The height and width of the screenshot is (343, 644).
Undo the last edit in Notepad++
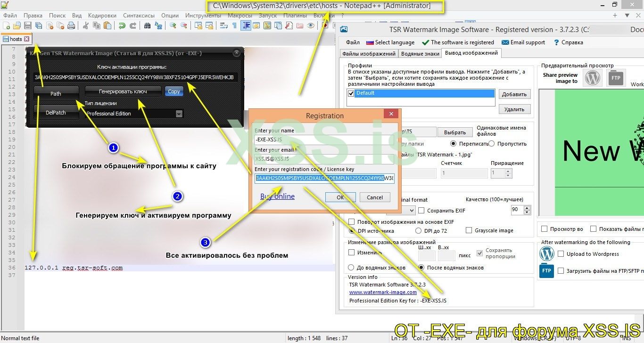click(x=122, y=25)
